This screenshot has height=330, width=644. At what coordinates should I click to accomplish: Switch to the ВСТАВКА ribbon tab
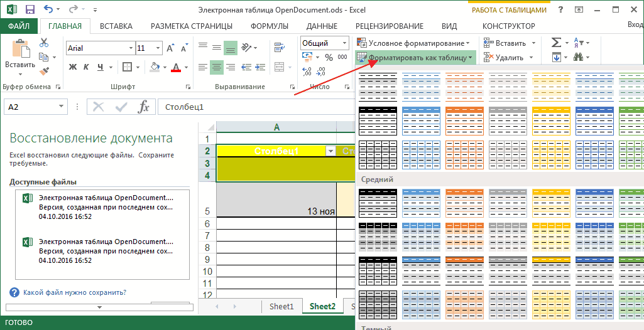[x=116, y=26]
